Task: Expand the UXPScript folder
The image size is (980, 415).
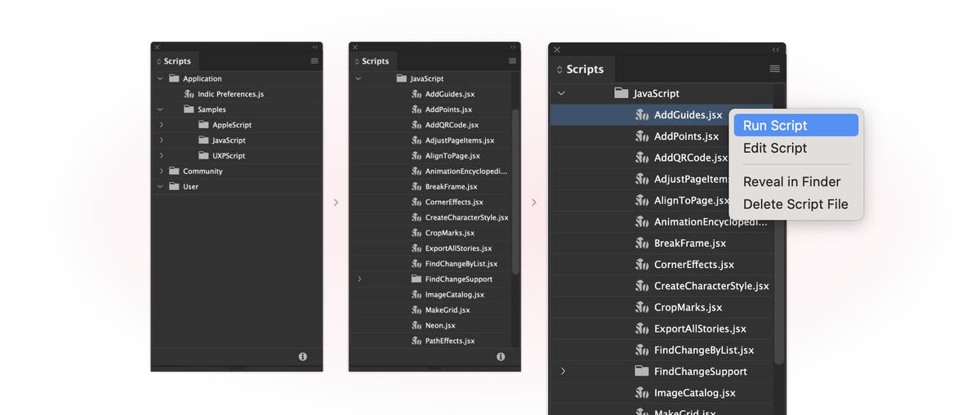Action: pos(161,156)
